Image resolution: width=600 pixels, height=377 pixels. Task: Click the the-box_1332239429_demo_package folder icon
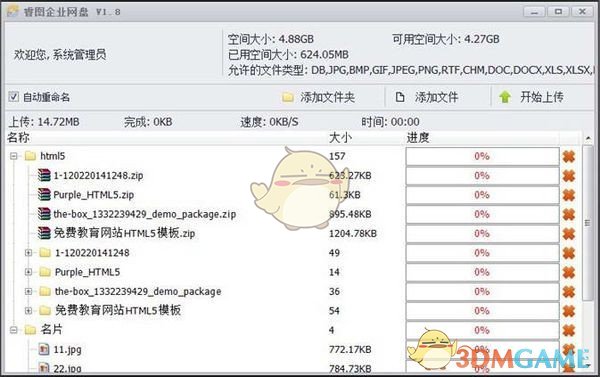pyautogui.click(x=45, y=291)
